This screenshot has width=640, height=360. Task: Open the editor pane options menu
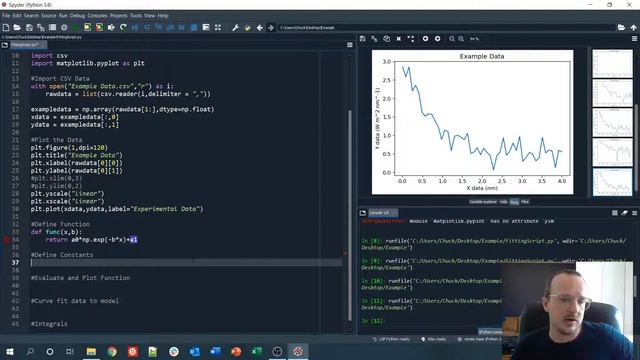tap(350, 45)
